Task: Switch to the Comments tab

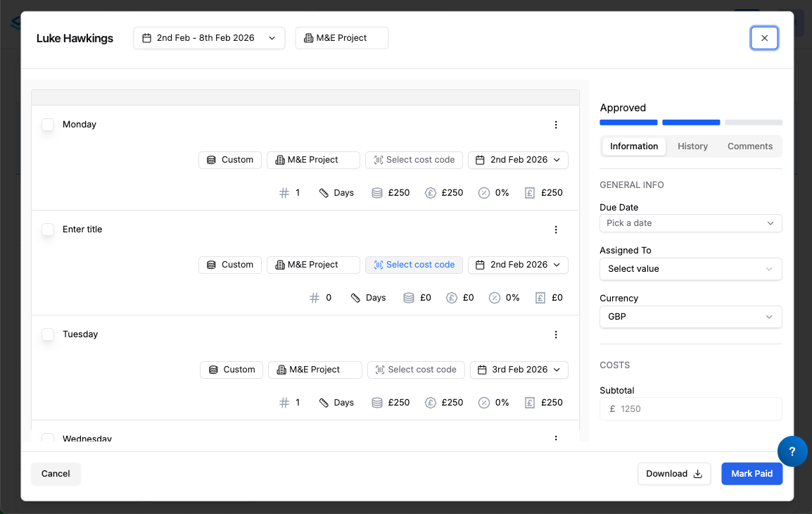Action: click(750, 146)
